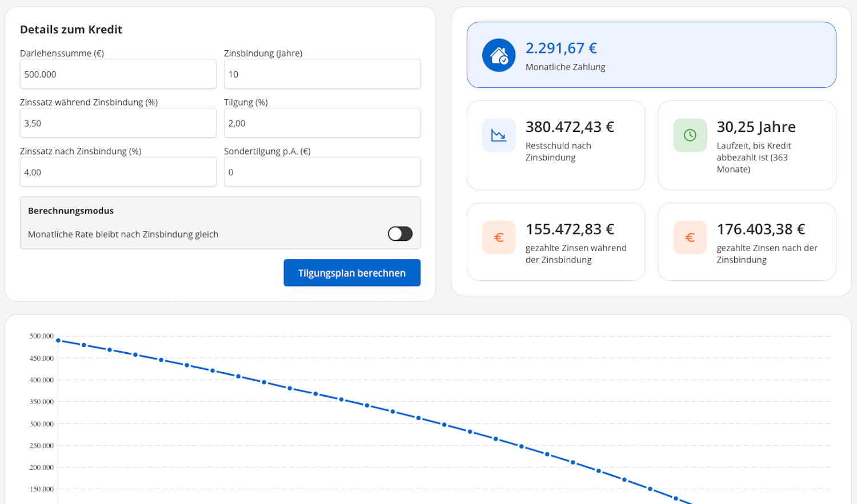Click the Zinssatz nach Zinsbindung field

[x=118, y=172]
